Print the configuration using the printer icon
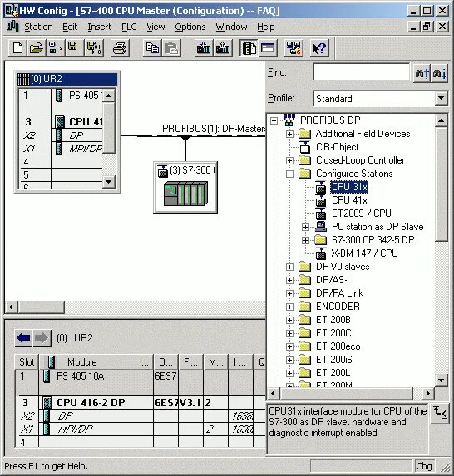The width and height of the screenshot is (454, 476). click(x=120, y=48)
